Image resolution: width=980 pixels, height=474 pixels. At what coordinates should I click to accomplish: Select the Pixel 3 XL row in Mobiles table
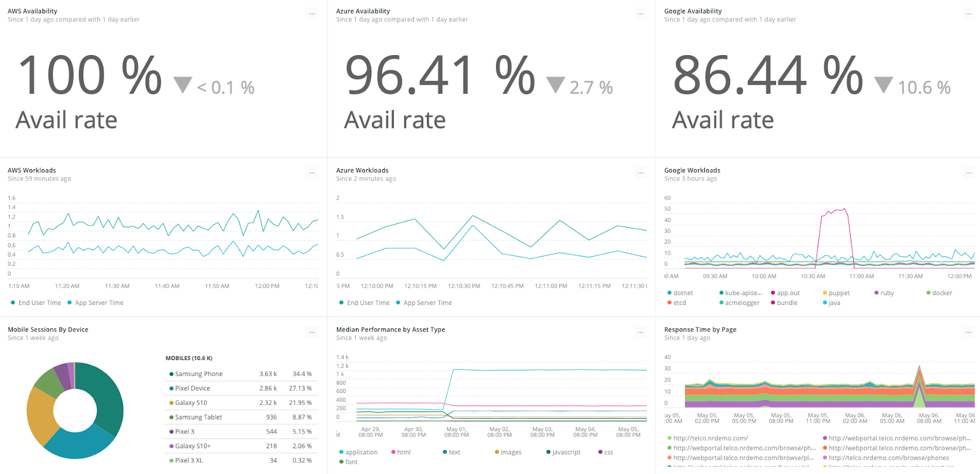[241, 461]
